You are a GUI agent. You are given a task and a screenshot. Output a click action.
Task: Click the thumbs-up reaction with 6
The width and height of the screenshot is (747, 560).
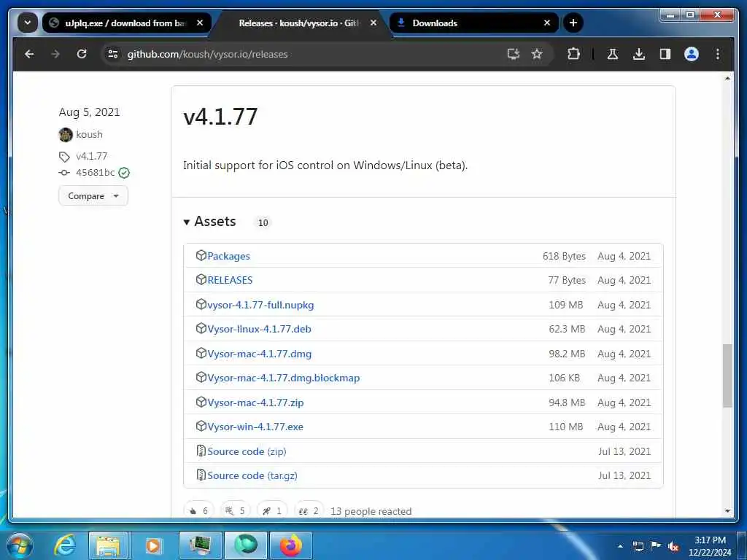coord(198,510)
